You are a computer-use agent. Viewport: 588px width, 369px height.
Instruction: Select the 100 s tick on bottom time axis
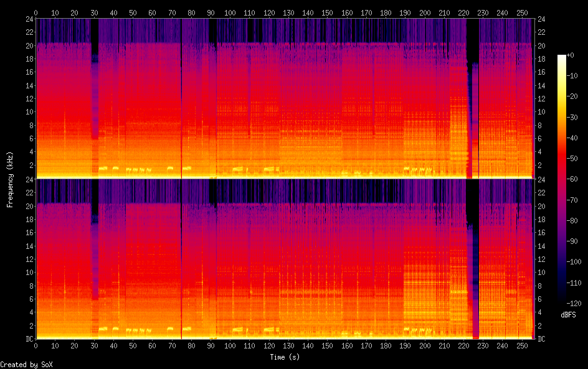coord(230,345)
